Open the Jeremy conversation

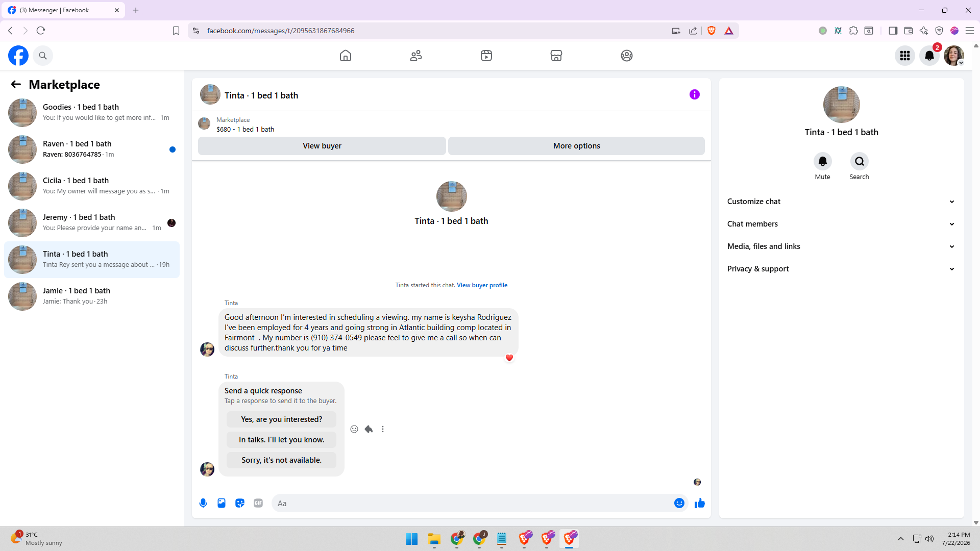pyautogui.click(x=92, y=223)
